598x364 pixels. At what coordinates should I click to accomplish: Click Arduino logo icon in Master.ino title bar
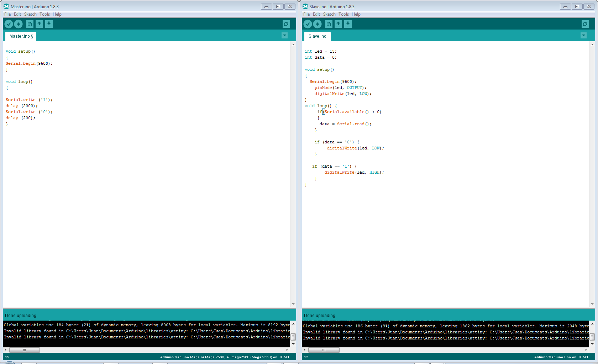[x=6, y=6]
